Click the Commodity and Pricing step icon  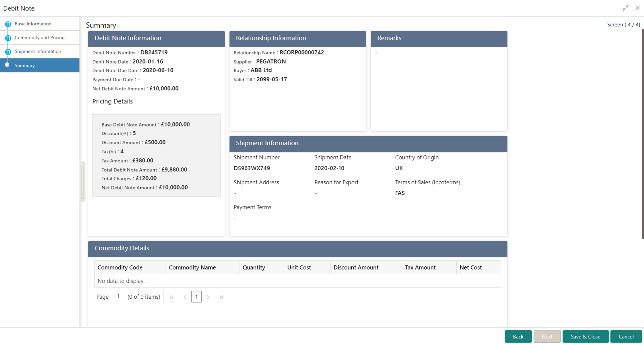pyautogui.click(x=8, y=38)
